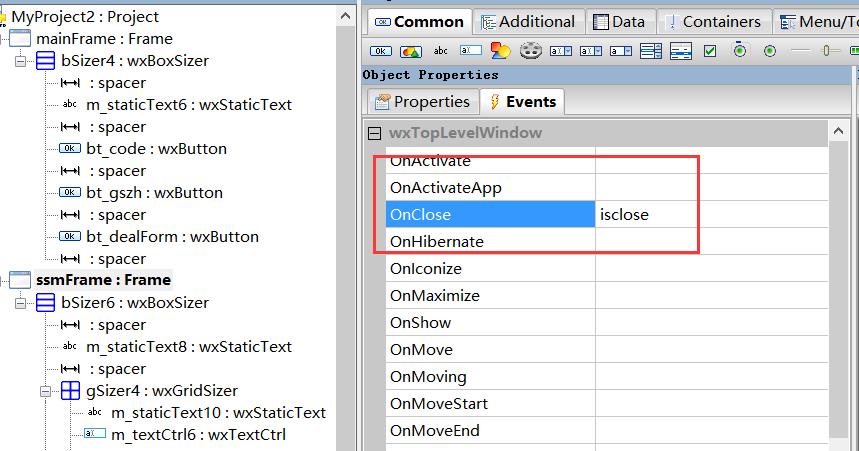Select the wxButton OK palette icon

click(381, 51)
